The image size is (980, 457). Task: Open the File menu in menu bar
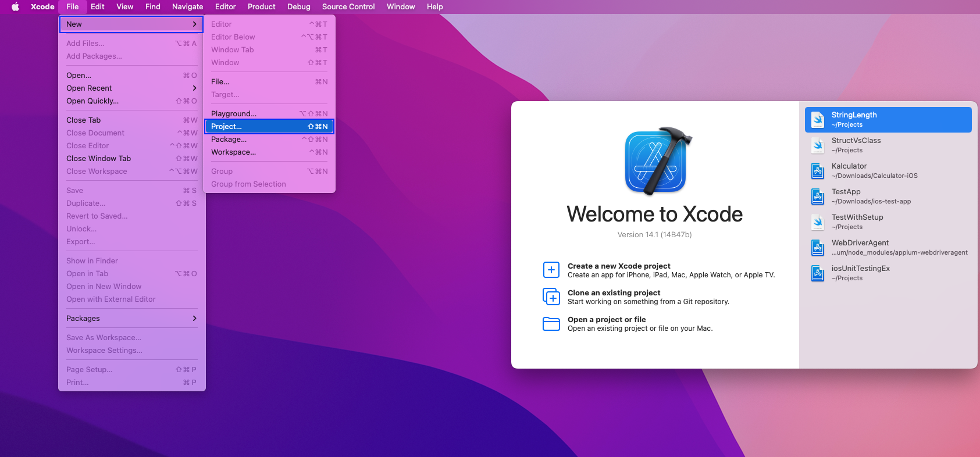tap(73, 7)
